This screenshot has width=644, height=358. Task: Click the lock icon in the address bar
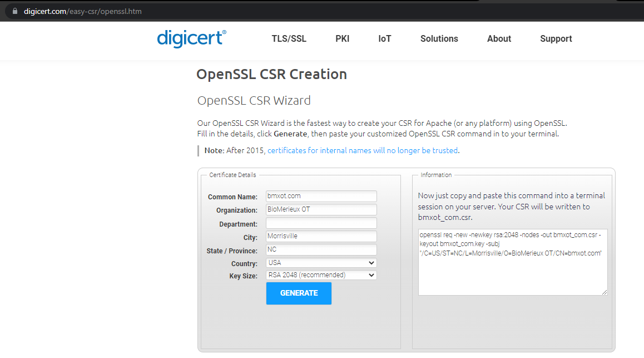(15, 11)
